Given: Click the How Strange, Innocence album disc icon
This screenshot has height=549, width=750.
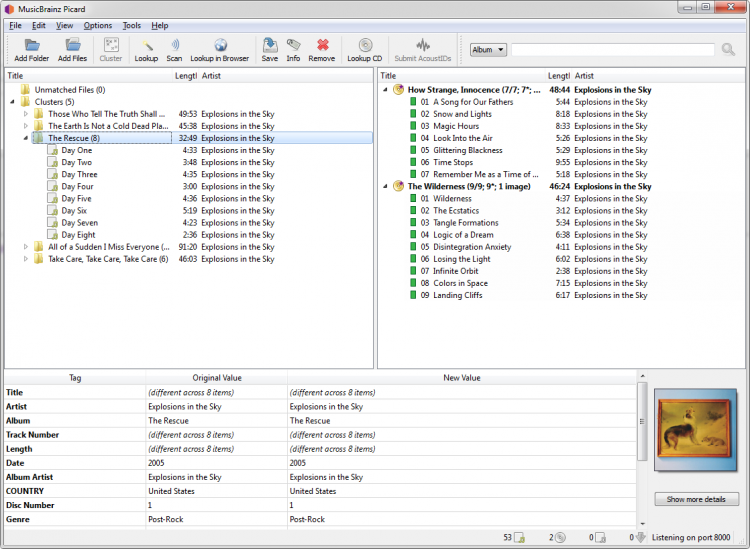Looking at the screenshot, I should pyautogui.click(x=398, y=89).
